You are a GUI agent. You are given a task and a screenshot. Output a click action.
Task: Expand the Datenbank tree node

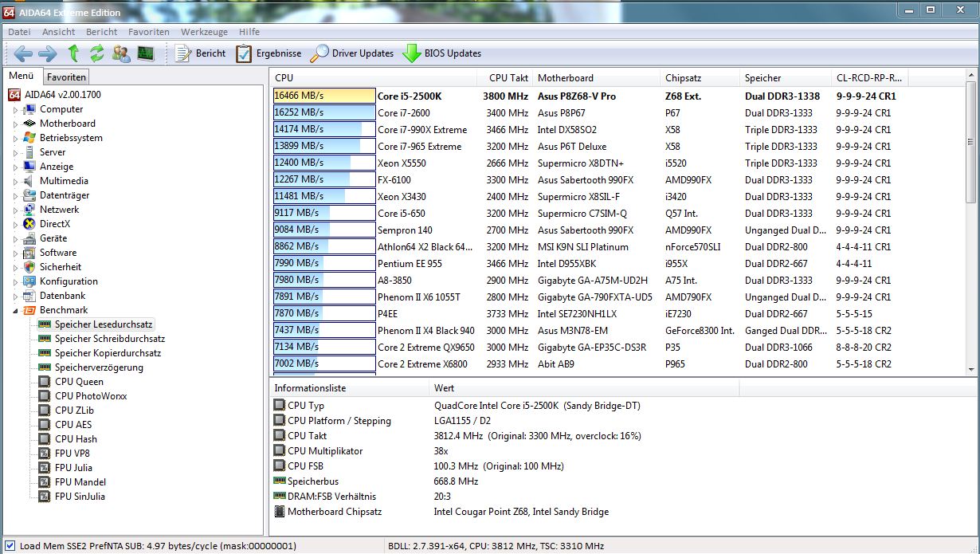15,296
